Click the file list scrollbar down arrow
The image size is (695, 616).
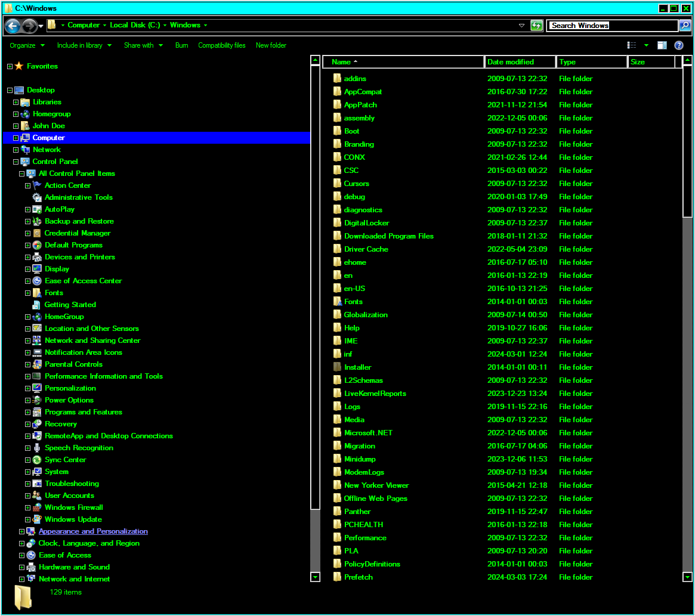687,577
